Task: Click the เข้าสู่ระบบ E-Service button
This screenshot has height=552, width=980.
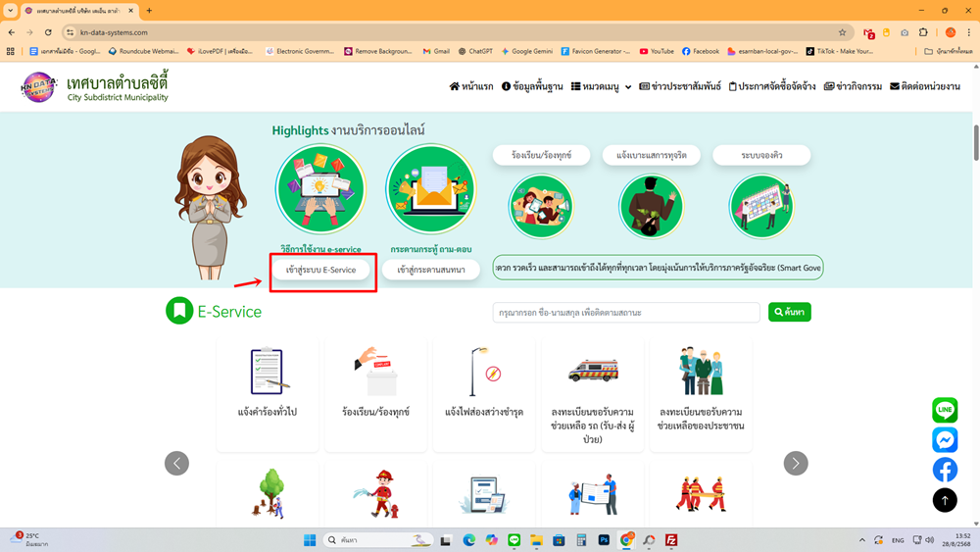Action: click(x=320, y=270)
